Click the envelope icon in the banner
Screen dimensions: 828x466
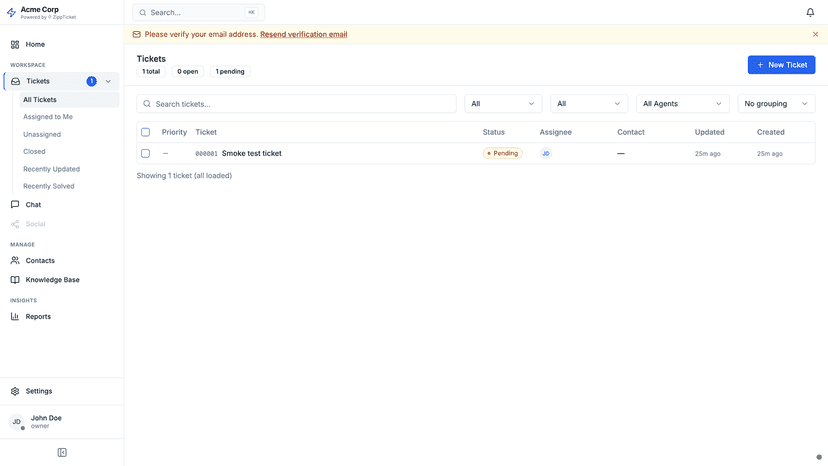click(x=136, y=34)
